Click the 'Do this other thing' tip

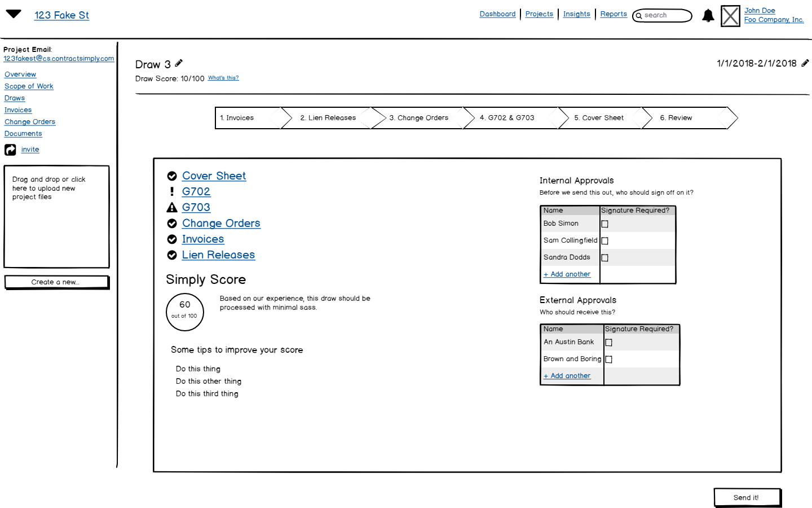209,382
